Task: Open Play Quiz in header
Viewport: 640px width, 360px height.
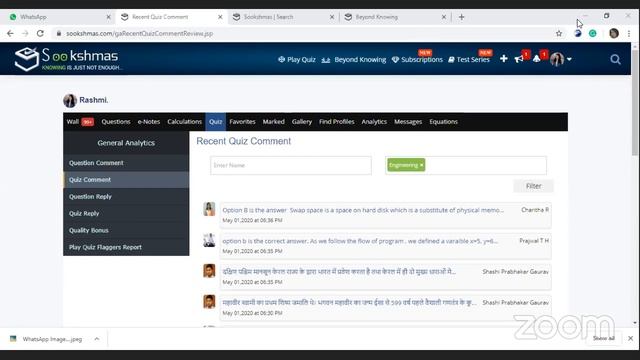Action: pyautogui.click(x=297, y=60)
